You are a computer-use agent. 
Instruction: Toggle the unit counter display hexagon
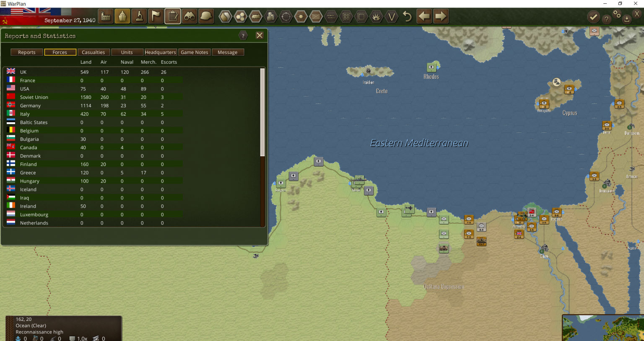[x=316, y=17]
